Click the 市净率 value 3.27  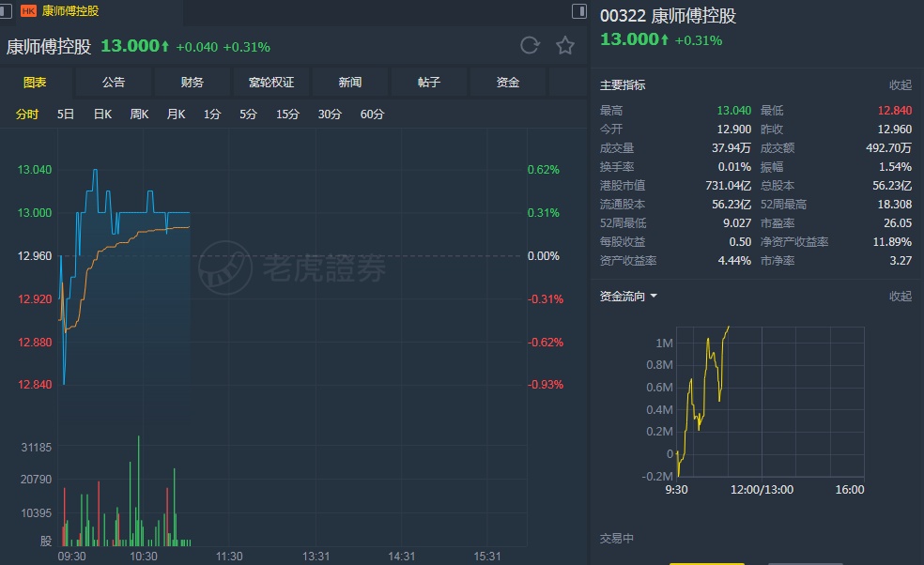[x=901, y=260]
